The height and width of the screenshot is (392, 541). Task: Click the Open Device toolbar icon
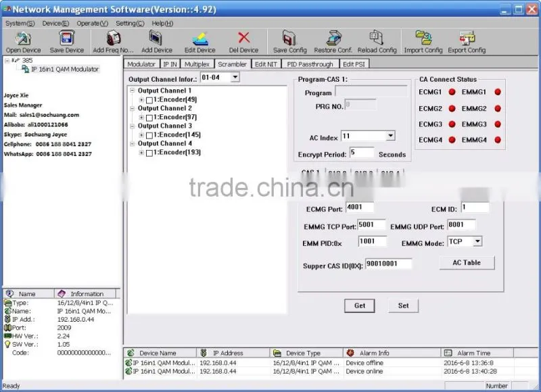(x=23, y=39)
